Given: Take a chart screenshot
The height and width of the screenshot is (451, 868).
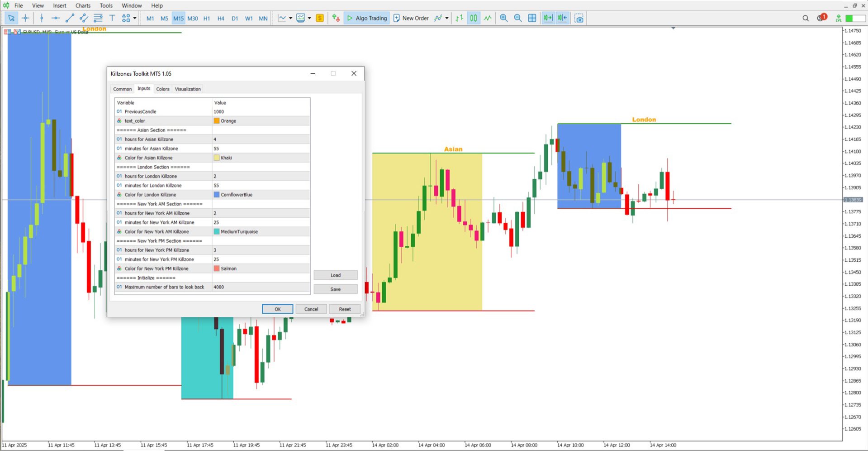Looking at the screenshot, I should click(x=579, y=18).
